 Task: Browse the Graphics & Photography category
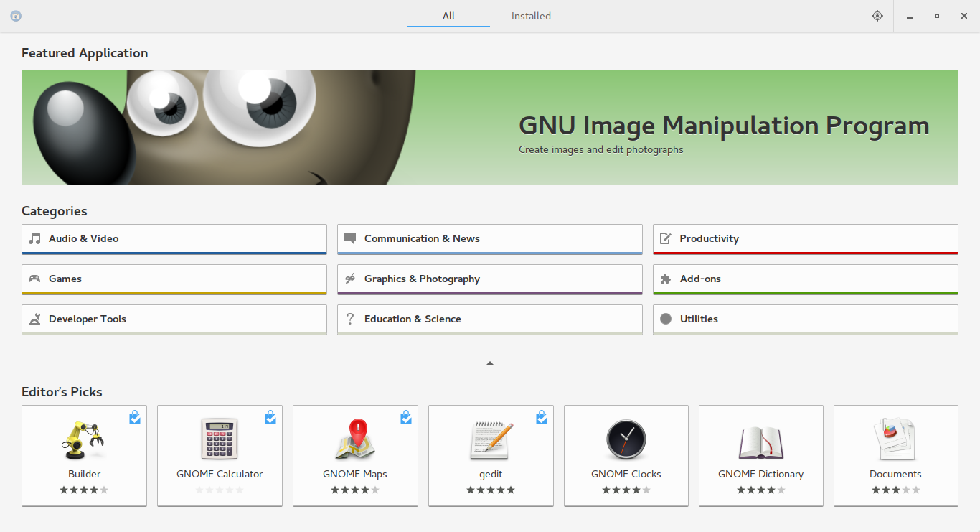click(x=490, y=279)
